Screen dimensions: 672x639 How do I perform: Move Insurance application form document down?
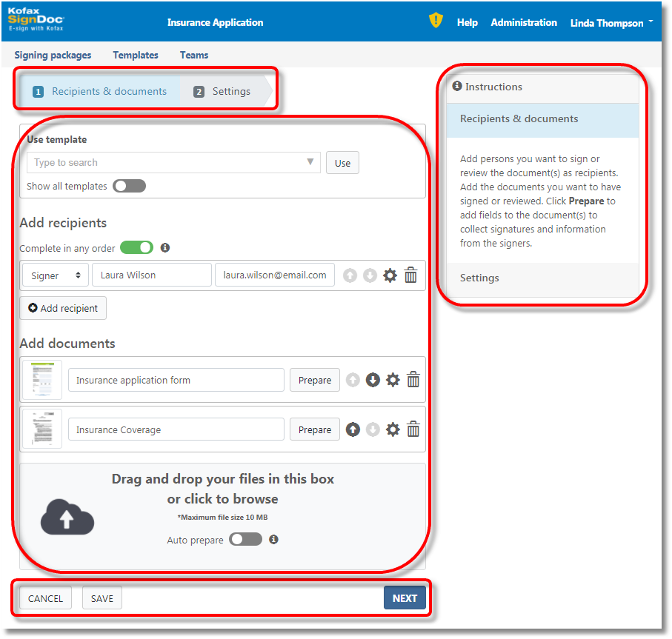373,380
